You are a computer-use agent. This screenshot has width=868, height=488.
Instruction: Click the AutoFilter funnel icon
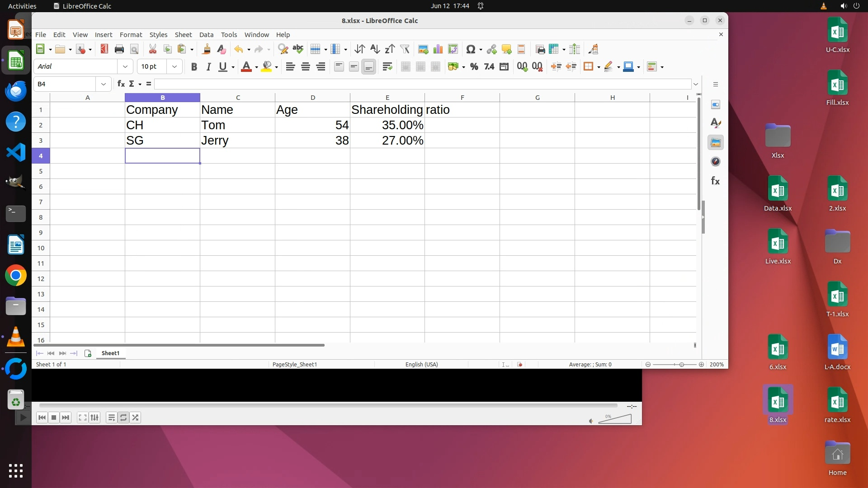click(405, 49)
